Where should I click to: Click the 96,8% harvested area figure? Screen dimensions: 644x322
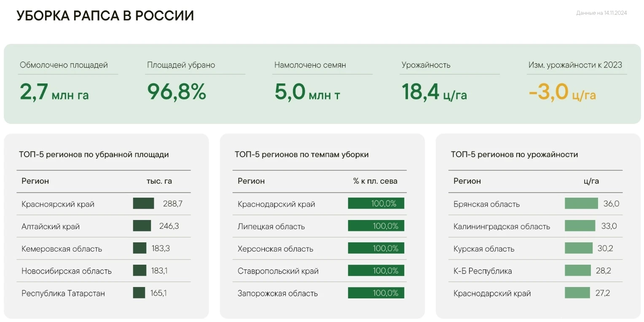177,92
